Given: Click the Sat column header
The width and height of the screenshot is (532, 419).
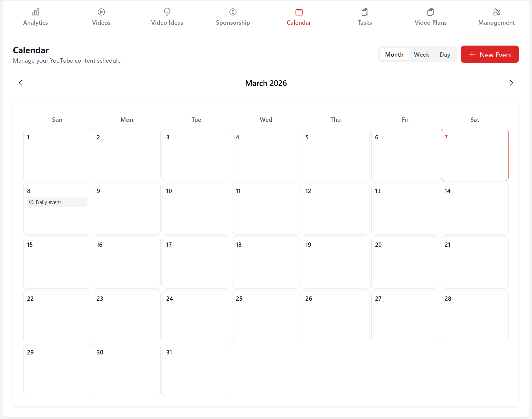Looking at the screenshot, I should (x=475, y=120).
